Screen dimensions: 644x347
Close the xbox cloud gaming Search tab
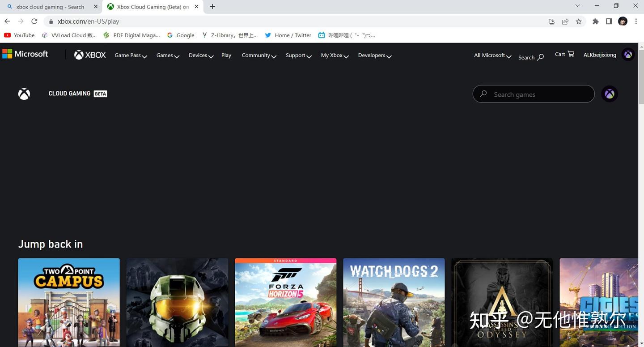click(96, 7)
